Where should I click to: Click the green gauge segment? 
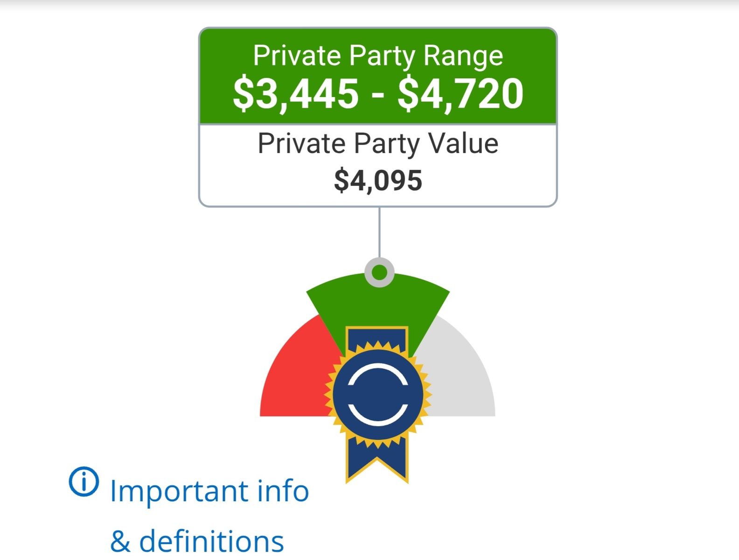[x=378, y=303]
